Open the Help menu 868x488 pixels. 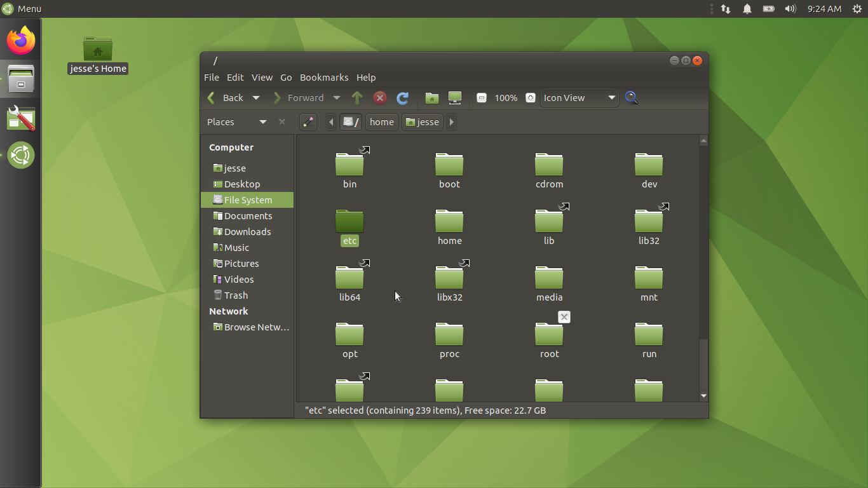[366, 78]
